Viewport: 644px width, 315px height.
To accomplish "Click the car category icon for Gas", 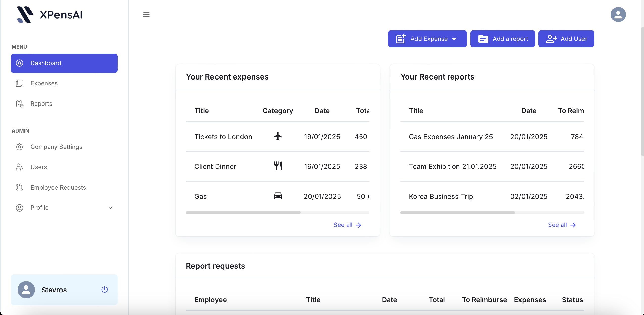I will (278, 196).
